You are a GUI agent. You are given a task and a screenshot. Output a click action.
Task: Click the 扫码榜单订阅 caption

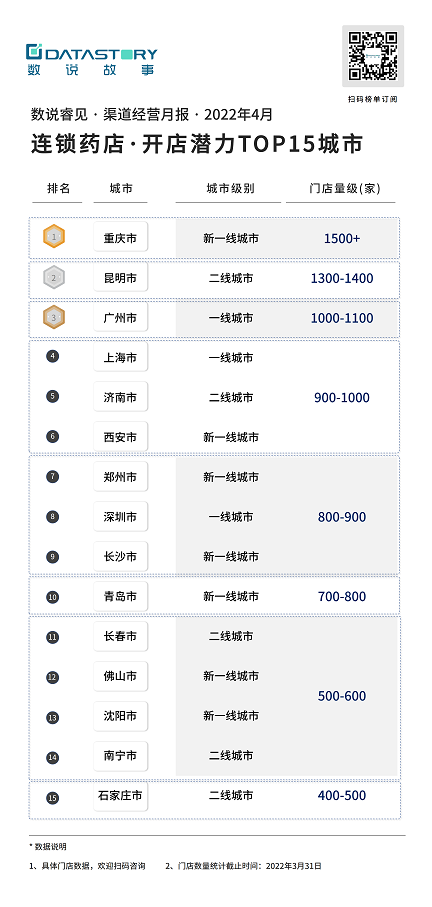coord(373,99)
